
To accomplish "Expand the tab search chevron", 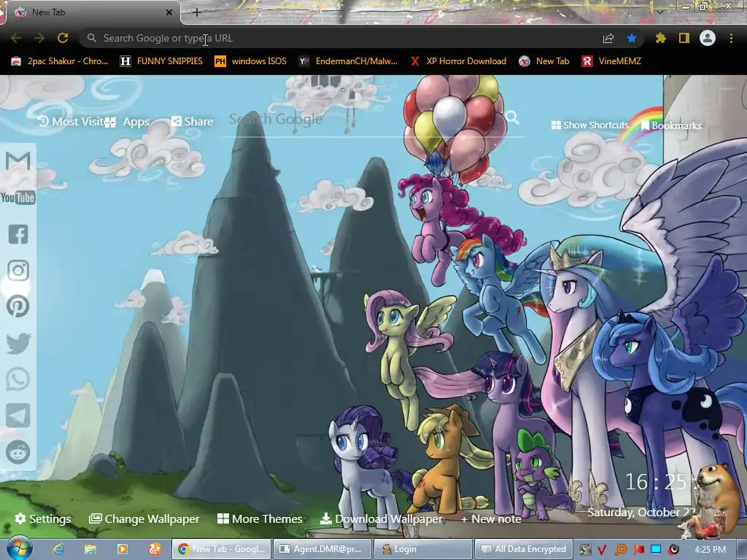I will pos(660,12).
